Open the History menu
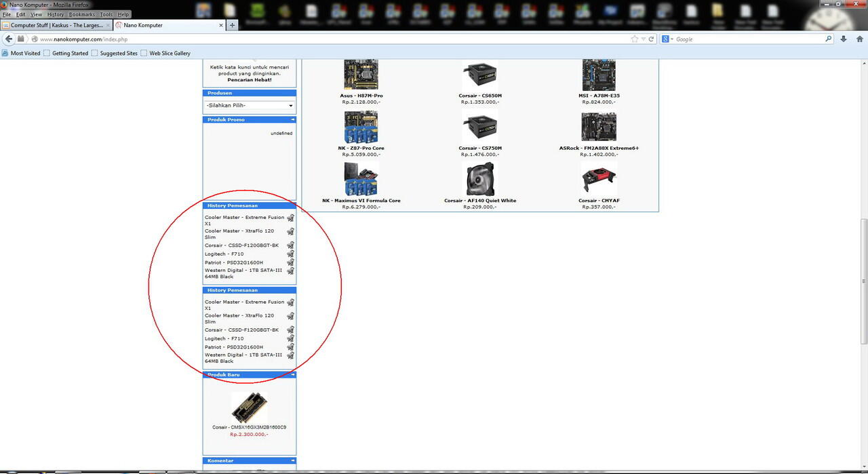Screen dimensions: 868x474 pyautogui.click(x=56, y=14)
